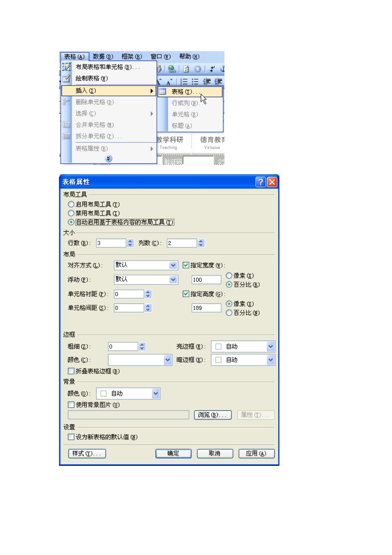Click the 行数 input field
Image resolution: width=392 pixels, height=555 pixels.
[111, 243]
